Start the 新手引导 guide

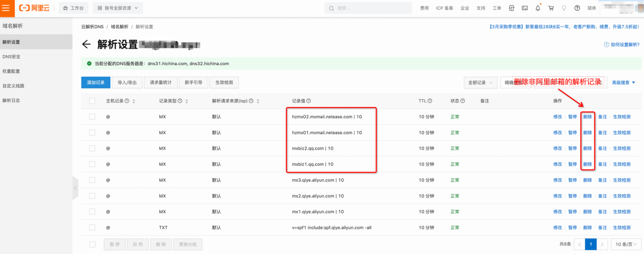(x=193, y=83)
